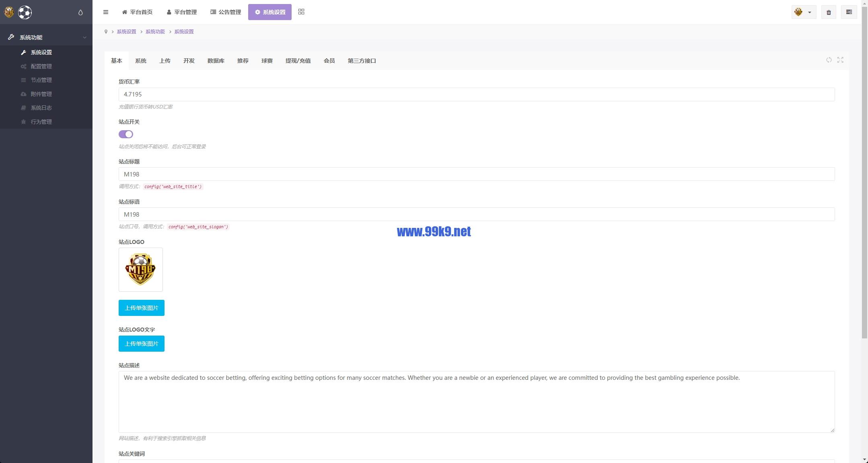This screenshot has height=463, width=868.
Task: Switch to the 开发 tab
Action: 189,61
